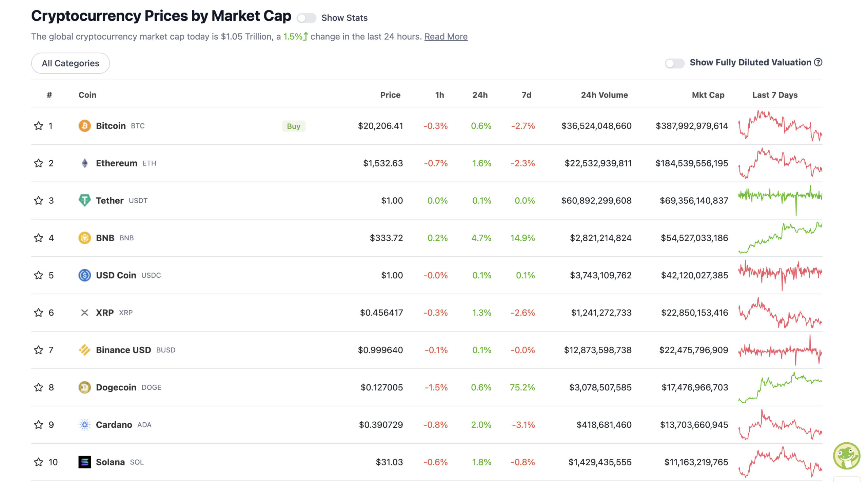
Task: Open XRP's 7-day sparkline chart
Action: pyautogui.click(x=780, y=312)
